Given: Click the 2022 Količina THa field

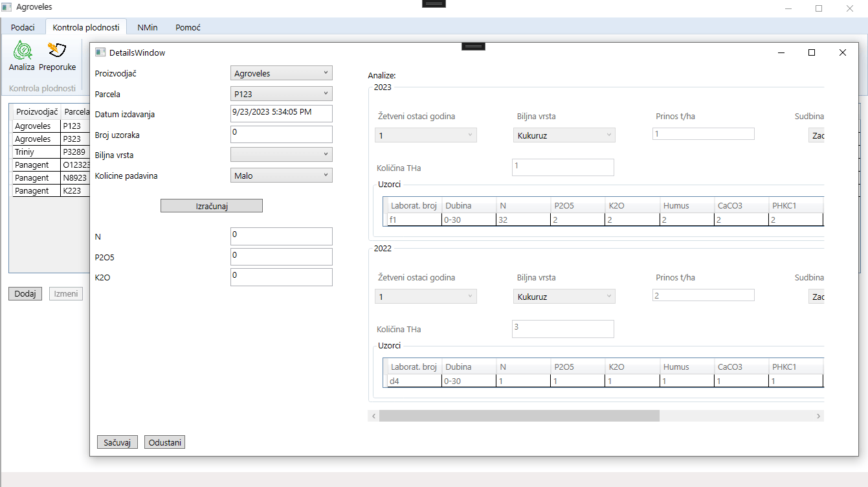Looking at the screenshot, I should (x=563, y=328).
